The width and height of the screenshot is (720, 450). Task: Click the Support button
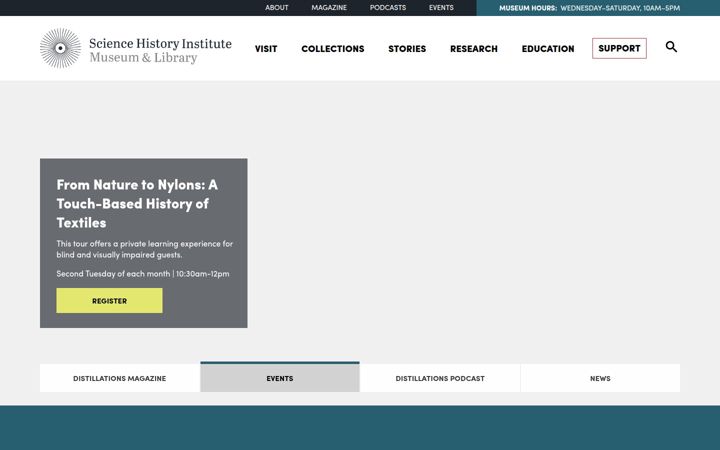click(619, 48)
